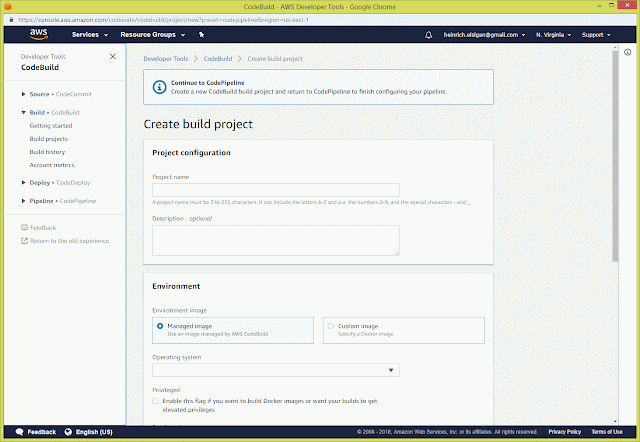The image size is (640, 442).
Task: Click the info icon in Continue to CodePipeline banner
Action: point(159,87)
